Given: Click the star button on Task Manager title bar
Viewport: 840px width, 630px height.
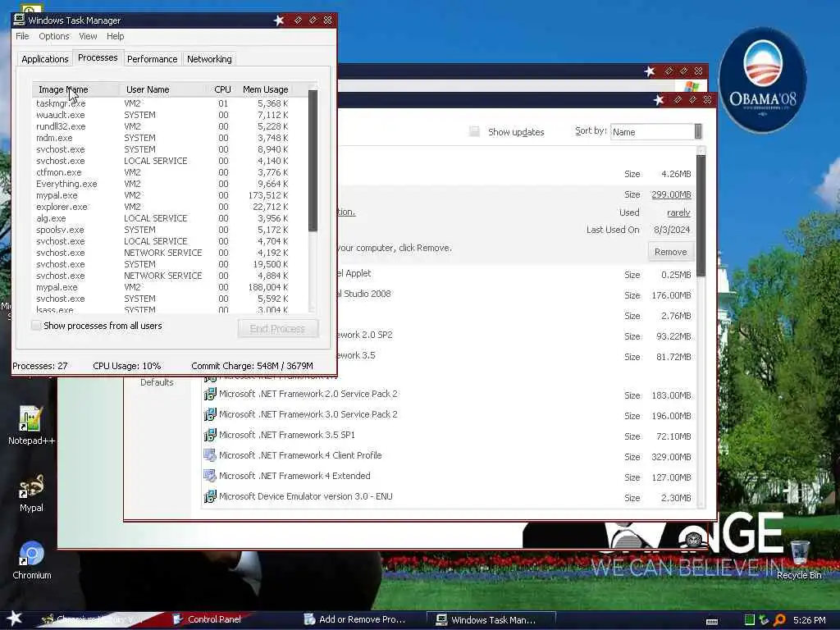Looking at the screenshot, I should coord(279,21).
